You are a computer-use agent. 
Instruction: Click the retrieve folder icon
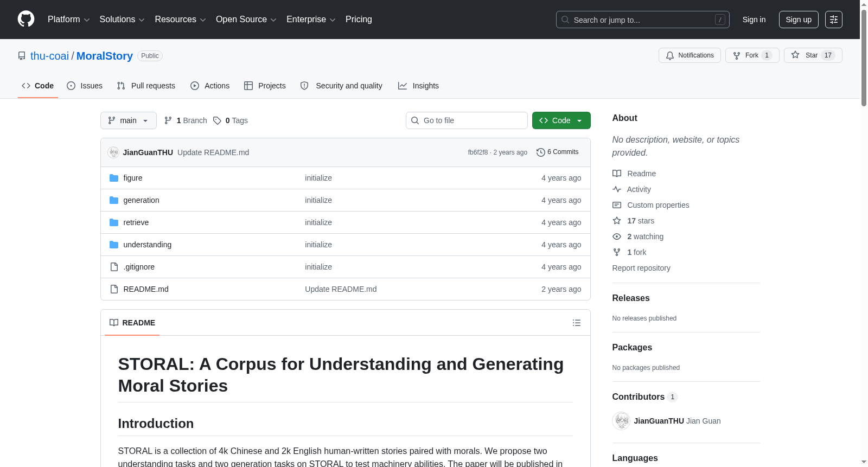114,222
